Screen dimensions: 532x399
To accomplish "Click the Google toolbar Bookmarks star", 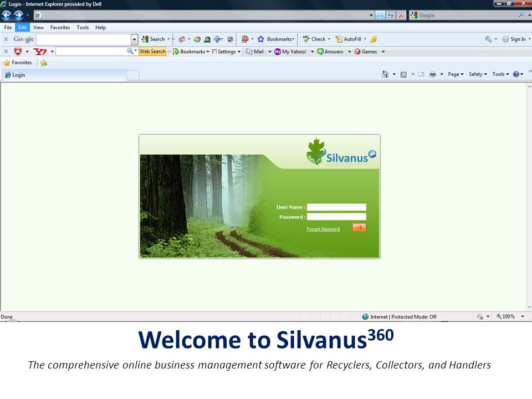I will coord(260,39).
